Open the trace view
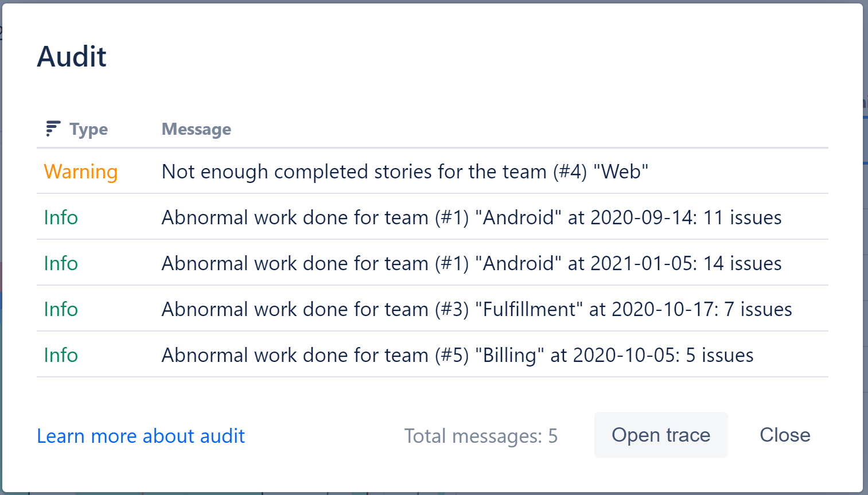 click(660, 435)
